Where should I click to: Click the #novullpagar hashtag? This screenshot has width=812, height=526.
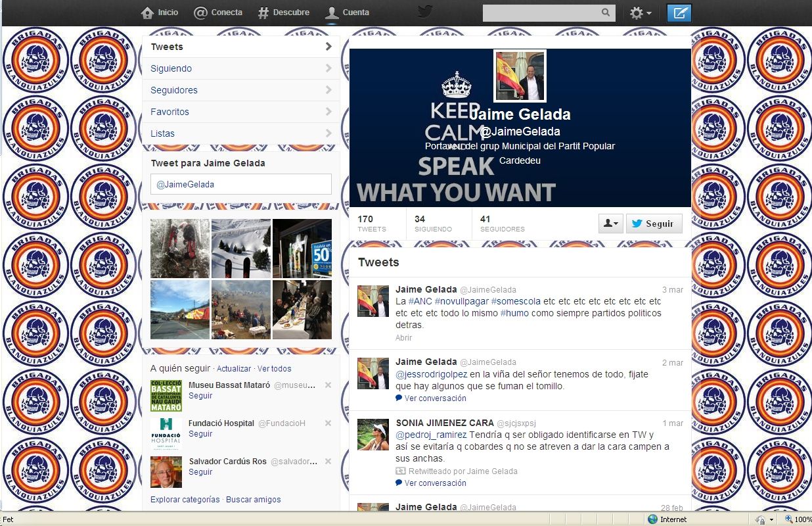[x=461, y=301]
